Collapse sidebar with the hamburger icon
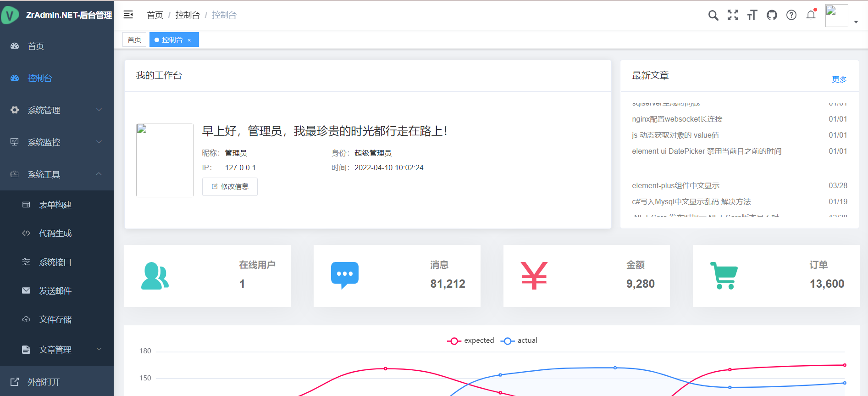868x396 pixels. [128, 15]
